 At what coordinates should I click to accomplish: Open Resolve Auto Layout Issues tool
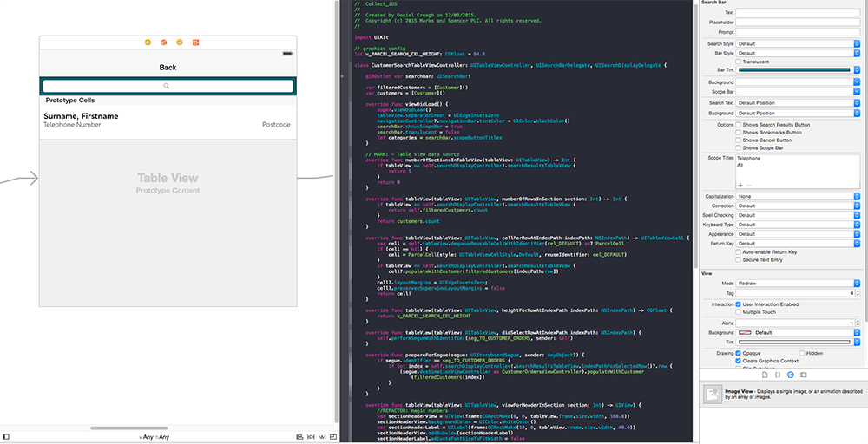tap(334, 437)
